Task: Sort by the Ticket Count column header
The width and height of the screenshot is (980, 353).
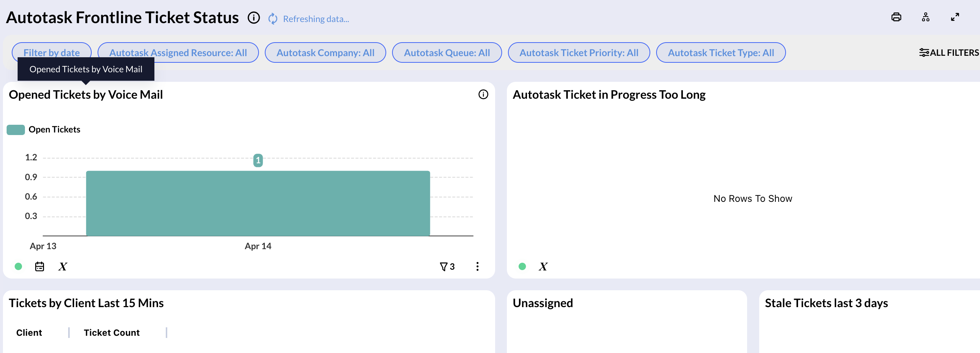Action: tap(112, 333)
